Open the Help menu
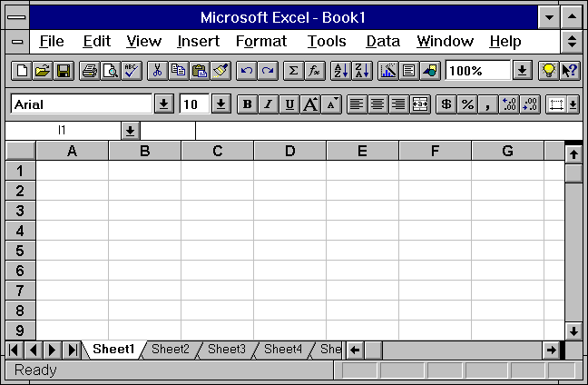 click(505, 41)
